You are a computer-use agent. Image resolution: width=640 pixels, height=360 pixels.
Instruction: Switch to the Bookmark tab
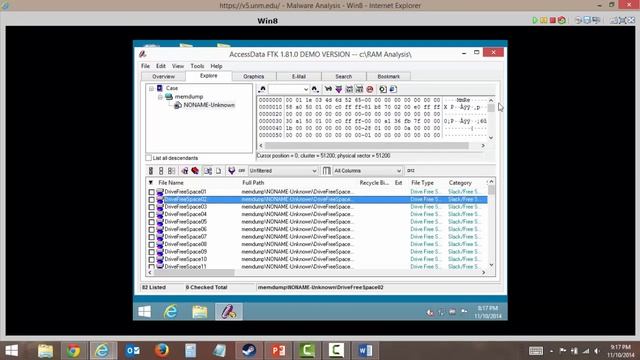pyautogui.click(x=389, y=76)
